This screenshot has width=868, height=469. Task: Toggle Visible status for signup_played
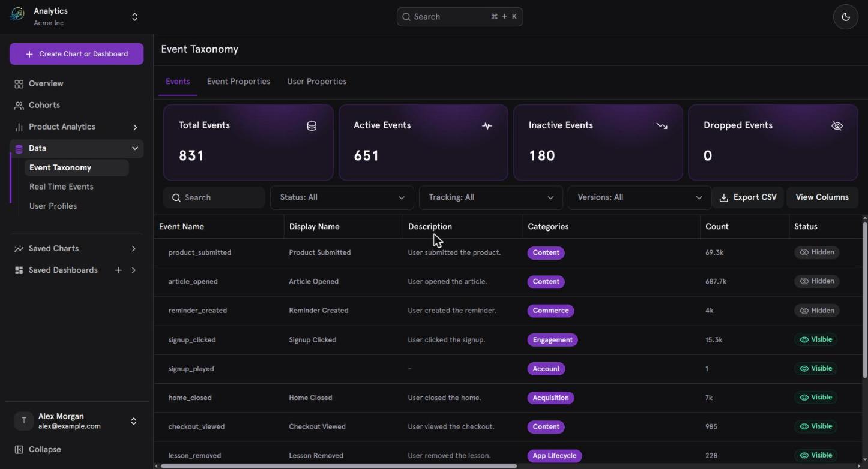coord(816,368)
